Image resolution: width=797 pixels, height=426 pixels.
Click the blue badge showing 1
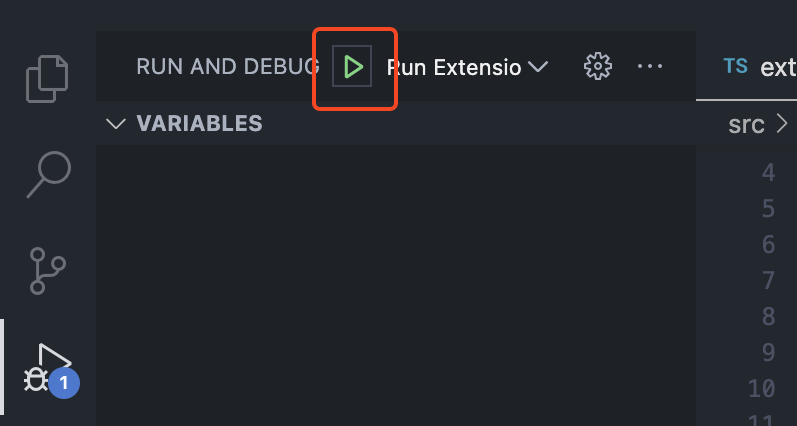64,383
